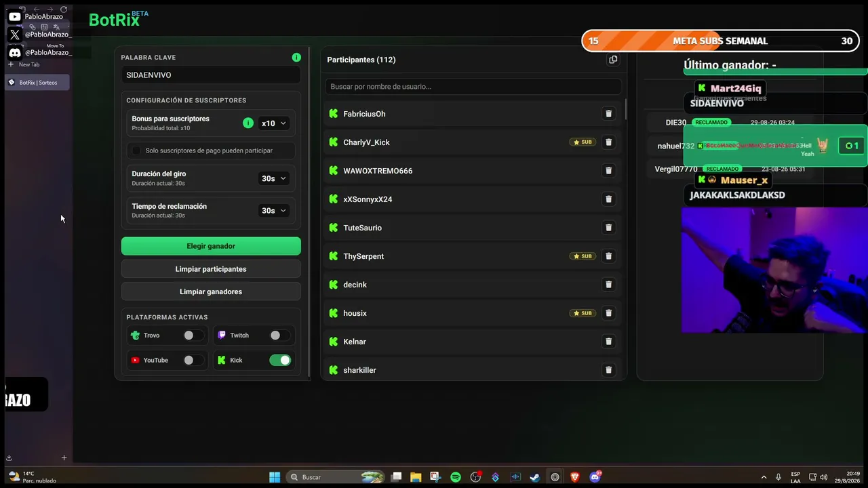The height and width of the screenshot is (488, 868).
Task: Open Brave browser from taskbar
Action: tap(575, 477)
